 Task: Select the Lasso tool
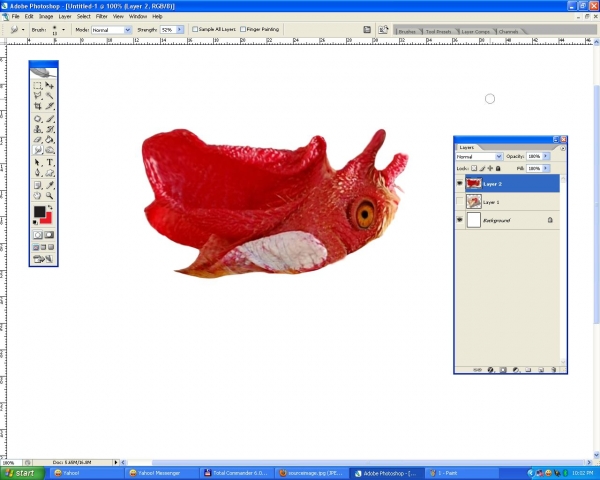[38, 96]
